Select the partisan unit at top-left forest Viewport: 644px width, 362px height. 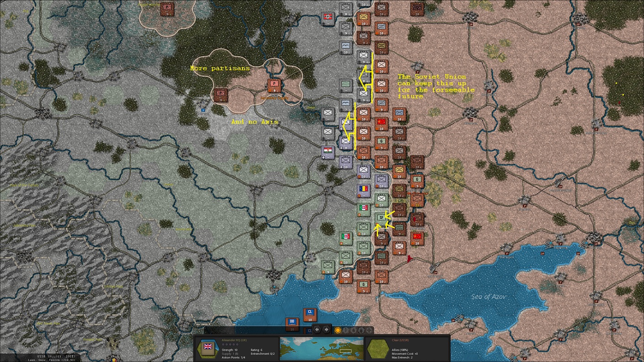[166, 9]
